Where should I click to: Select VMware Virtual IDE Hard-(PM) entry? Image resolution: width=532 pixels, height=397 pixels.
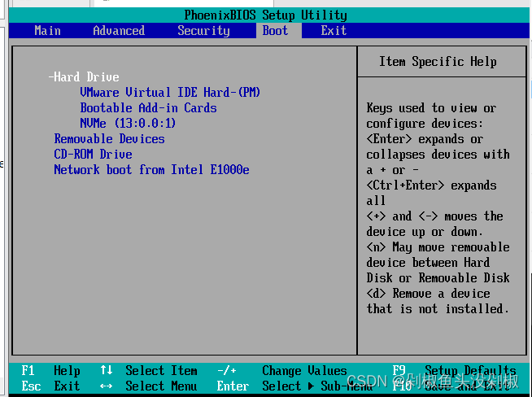pyautogui.click(x=170, y=92)
